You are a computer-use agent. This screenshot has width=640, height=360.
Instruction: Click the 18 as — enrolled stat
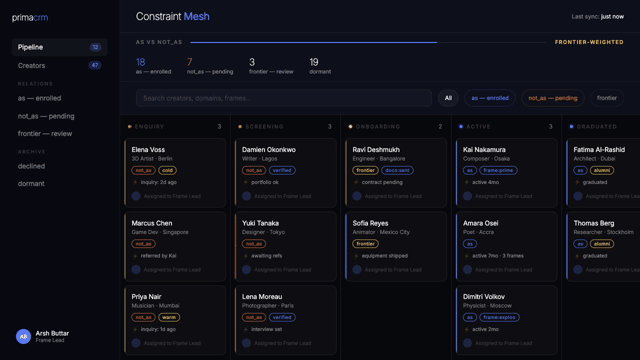tap(153, 66)
